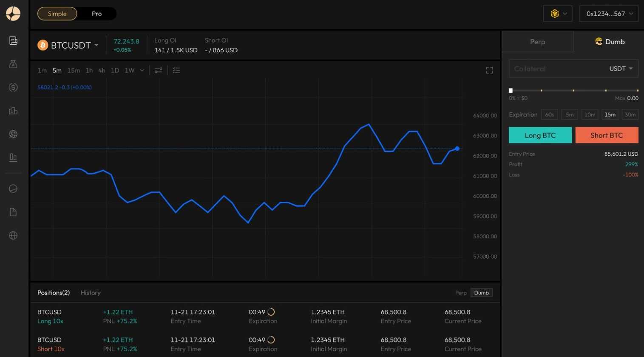Click the collateral slider handle at 0%

click(x=511, y=90)
